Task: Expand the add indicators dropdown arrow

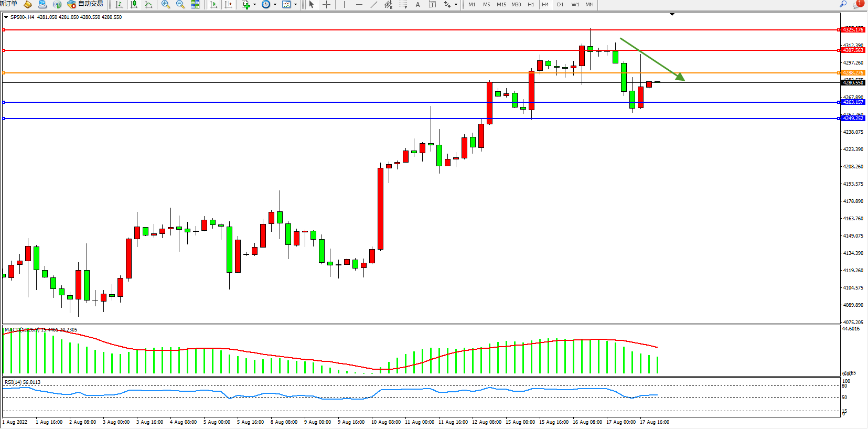Action: [x=254, y=5]
